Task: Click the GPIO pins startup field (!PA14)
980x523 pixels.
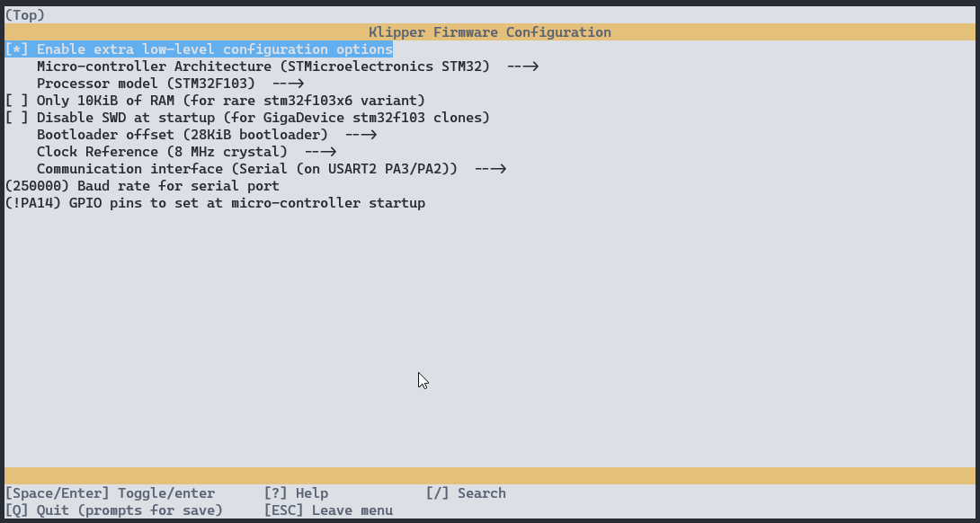Action: point(216,203)
